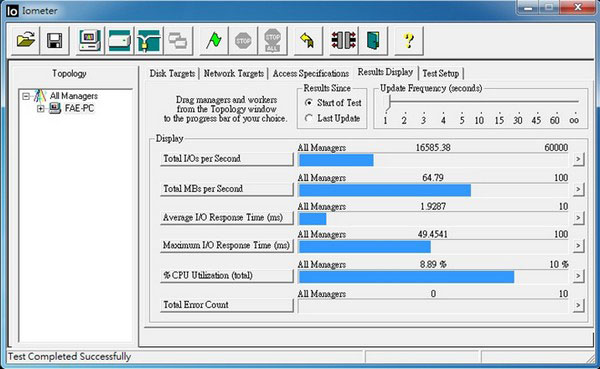
Task: Click the 16585.38 I/Os value
Action: (433, 148)
